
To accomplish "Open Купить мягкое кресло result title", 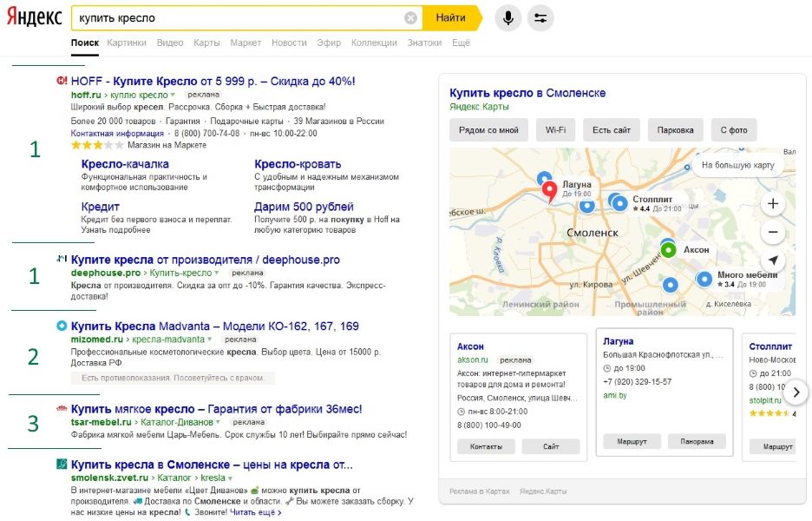I will pyautogui.click(x=217, y=409).
